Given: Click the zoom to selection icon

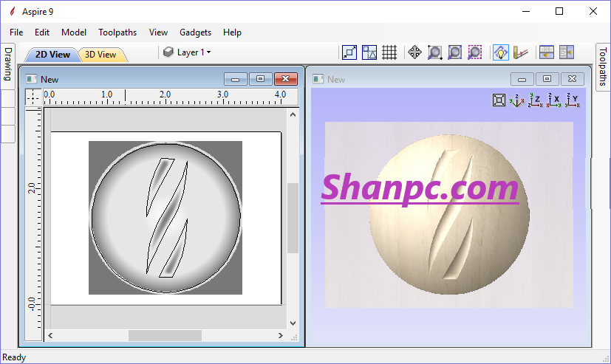Looking at the screenshot, I should (x=475, y=52).
